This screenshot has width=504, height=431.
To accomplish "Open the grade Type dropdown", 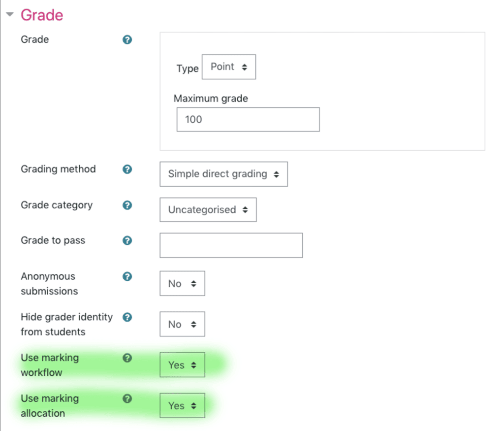I will [x=228, y=67].
